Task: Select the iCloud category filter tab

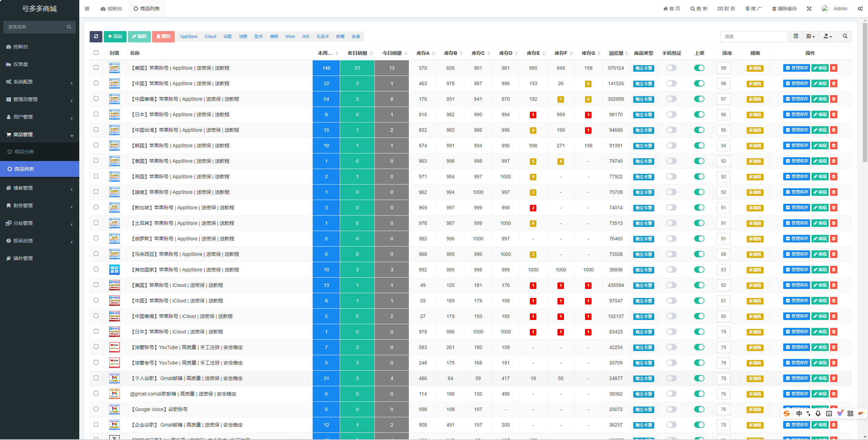Action: (210, 37)
